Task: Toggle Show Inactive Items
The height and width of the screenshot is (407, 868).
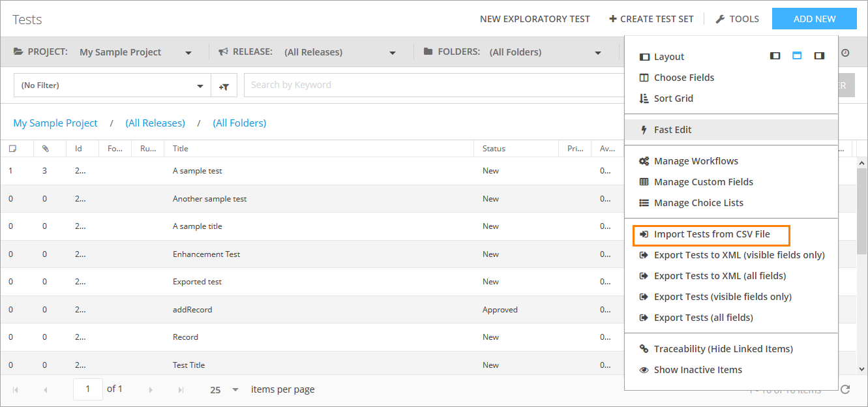Action: tap(697, 370)
